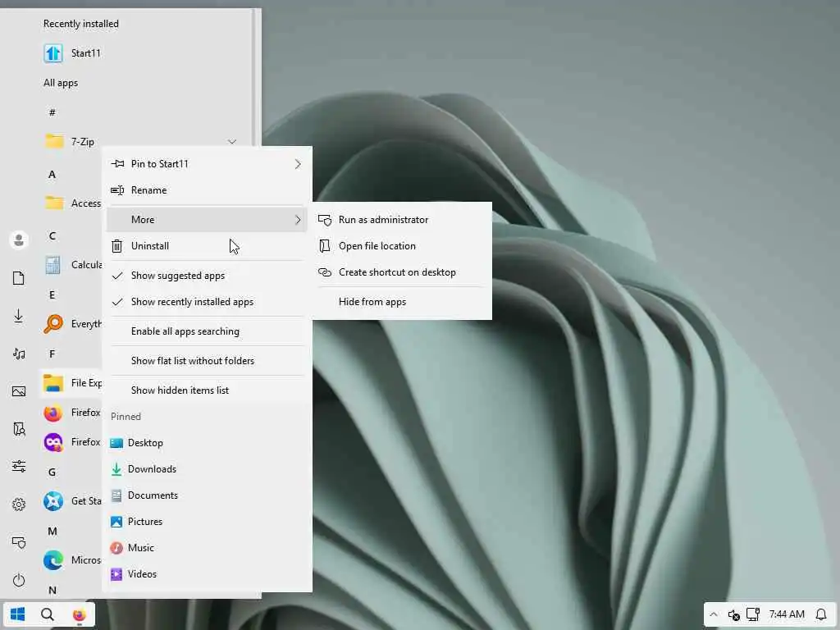The image size is (840, 630).
Task: Click the All apps heading
Action: coord(61,83)
